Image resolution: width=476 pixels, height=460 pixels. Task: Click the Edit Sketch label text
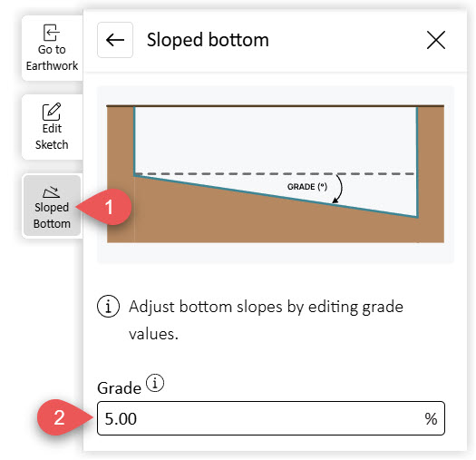click(52, 137)
